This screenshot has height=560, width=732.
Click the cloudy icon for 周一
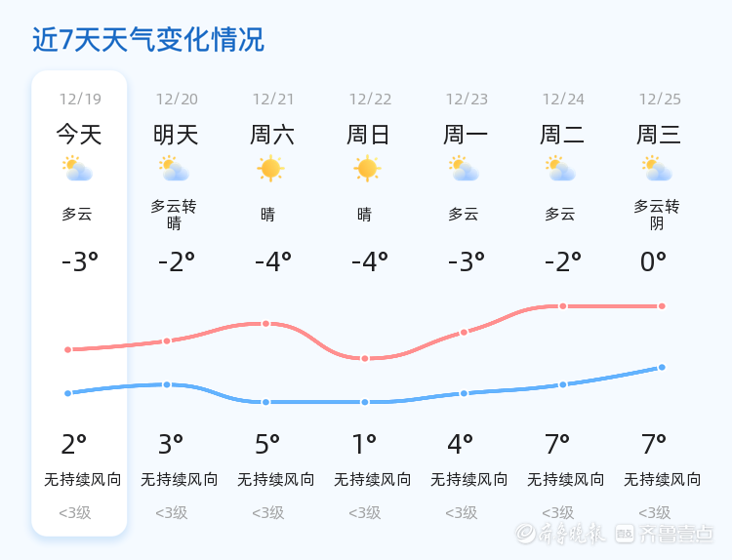coord(464,169)
